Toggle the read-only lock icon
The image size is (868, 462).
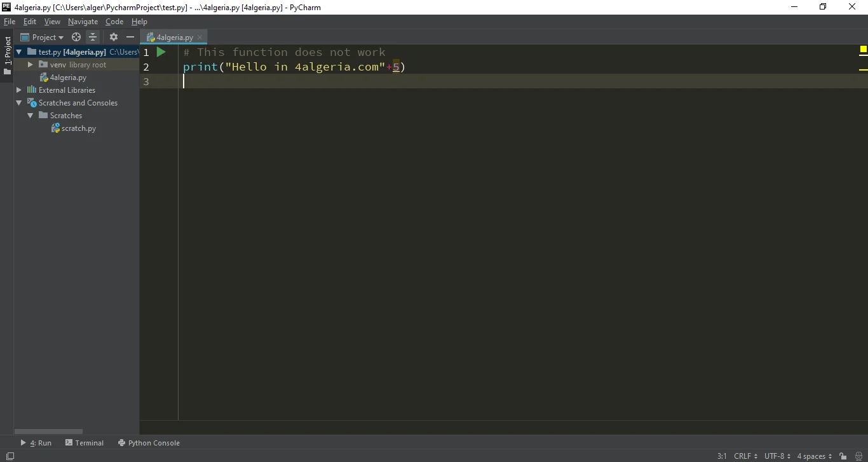tap(843, 456)
